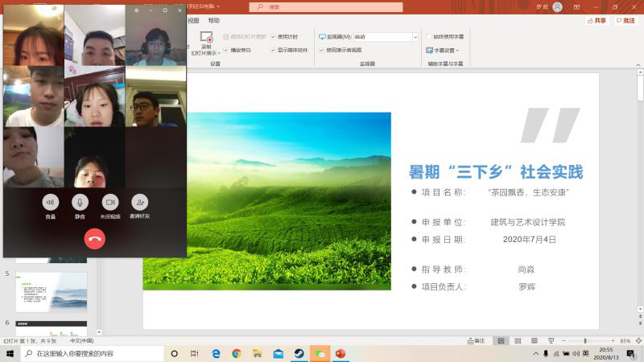644x362 pixels.
Task: Select slide 5 thumbnail in the slide panel
Action: tap(52, 292)
